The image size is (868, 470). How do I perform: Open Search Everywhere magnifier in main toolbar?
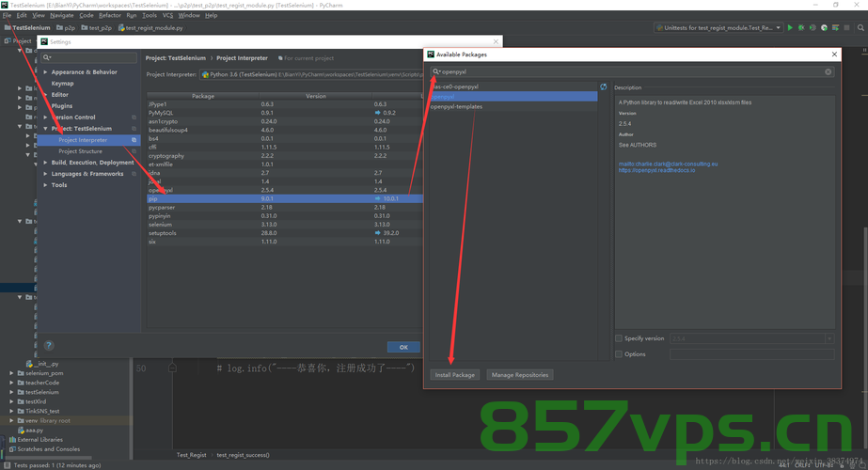[x=860, y=27]
